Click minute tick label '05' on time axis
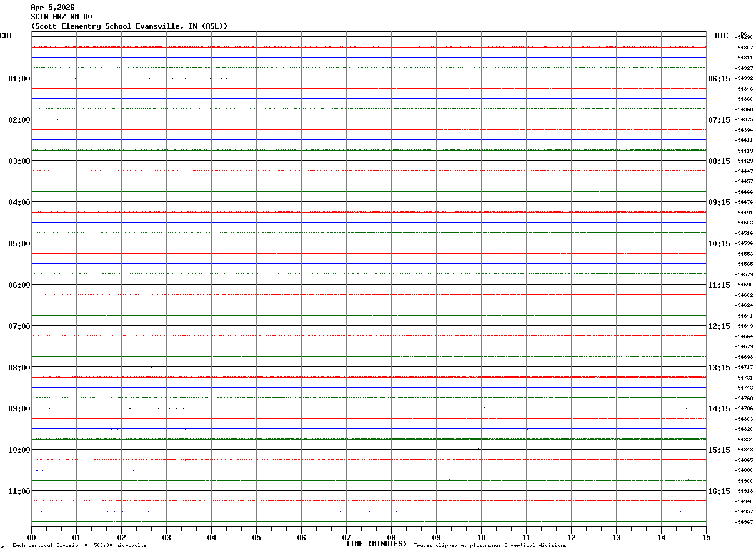The width and height of the screenshot is (756, 554). pos(257,538)
